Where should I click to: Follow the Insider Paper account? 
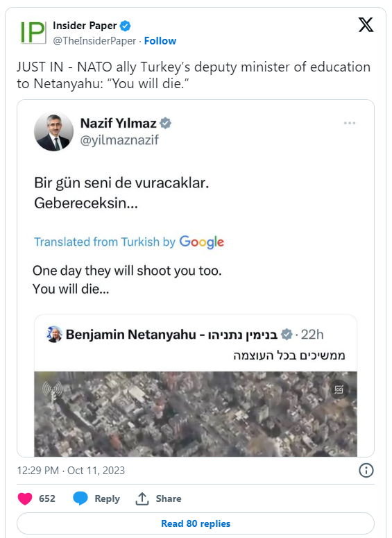tap(160, 41)
